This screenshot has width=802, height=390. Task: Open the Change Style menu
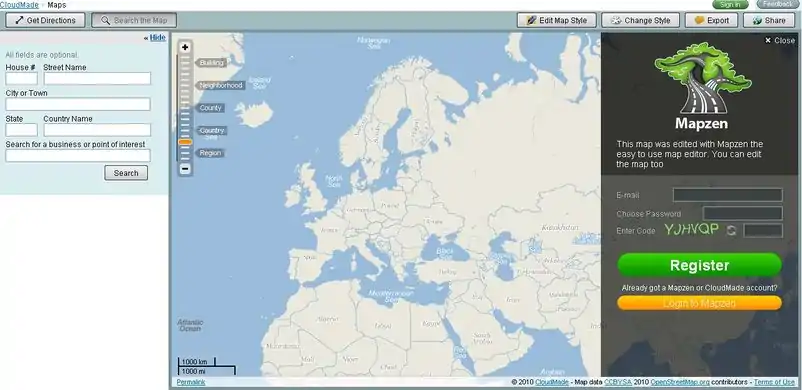(x=640, y=20)
